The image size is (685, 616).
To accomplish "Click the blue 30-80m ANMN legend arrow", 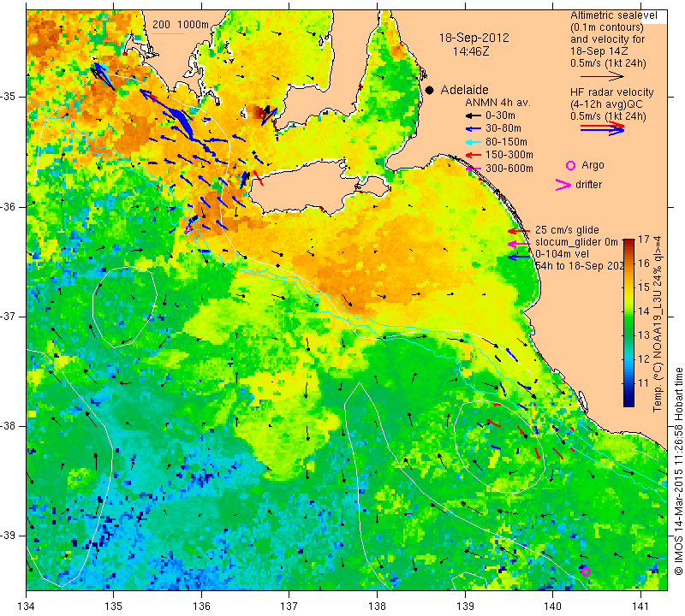I will 473,129.
